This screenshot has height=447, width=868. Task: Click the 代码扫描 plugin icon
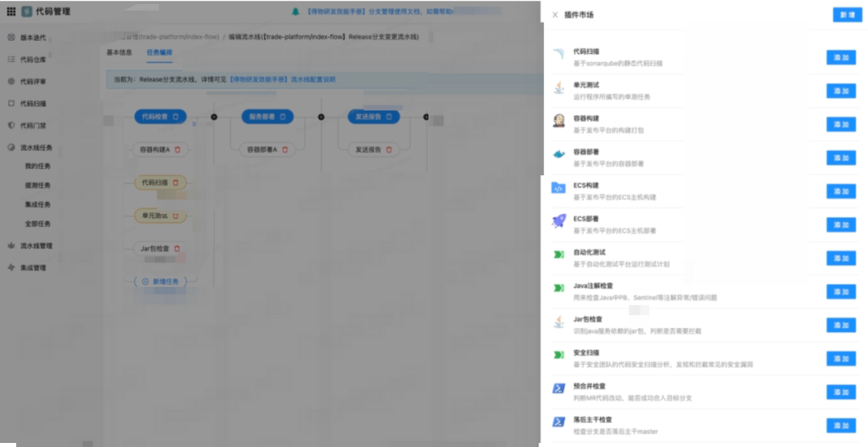coord(559,54)
